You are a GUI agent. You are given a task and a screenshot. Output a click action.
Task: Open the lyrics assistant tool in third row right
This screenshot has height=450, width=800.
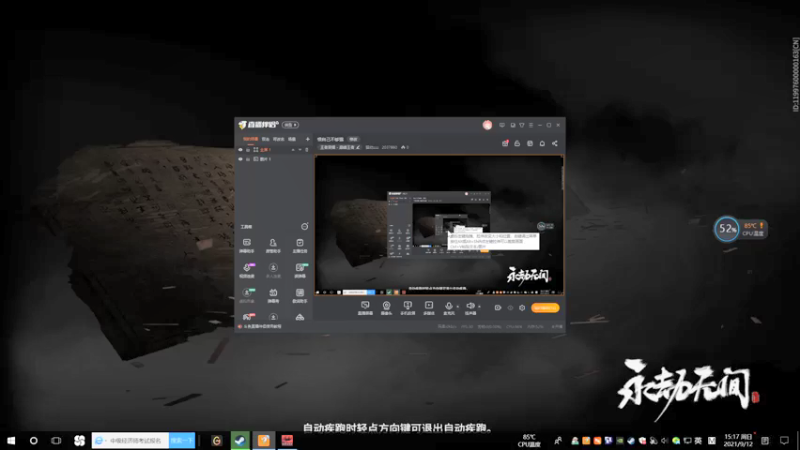pyautogui.click(x=300, y=295)
